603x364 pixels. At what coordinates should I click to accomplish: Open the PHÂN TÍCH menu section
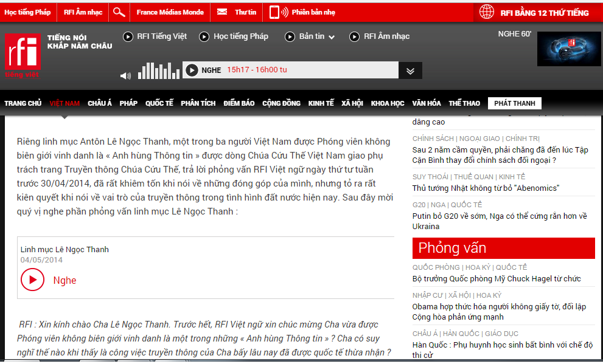(198, 103)
